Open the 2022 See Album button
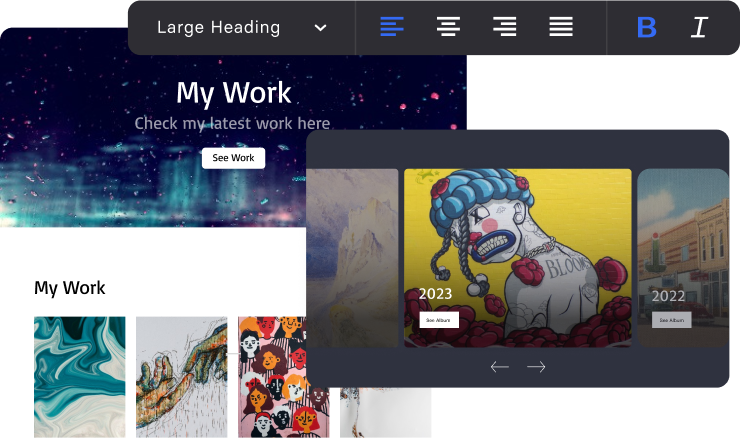Image resolution: width=740 pixels, height=443 pixels. tap(671, 320)
